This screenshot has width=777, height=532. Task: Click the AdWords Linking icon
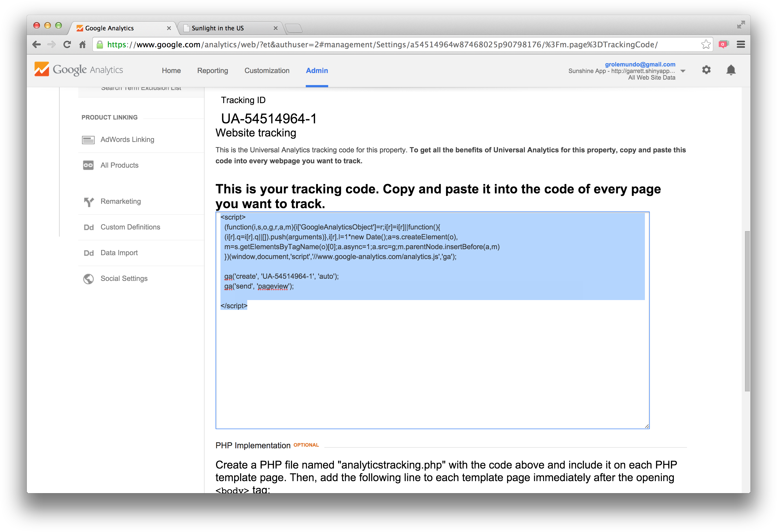(x=88, y=139)
